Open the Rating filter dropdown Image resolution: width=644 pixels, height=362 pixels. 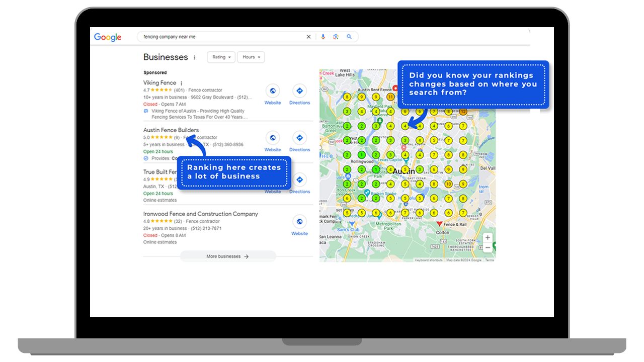(x=221, y=57)
